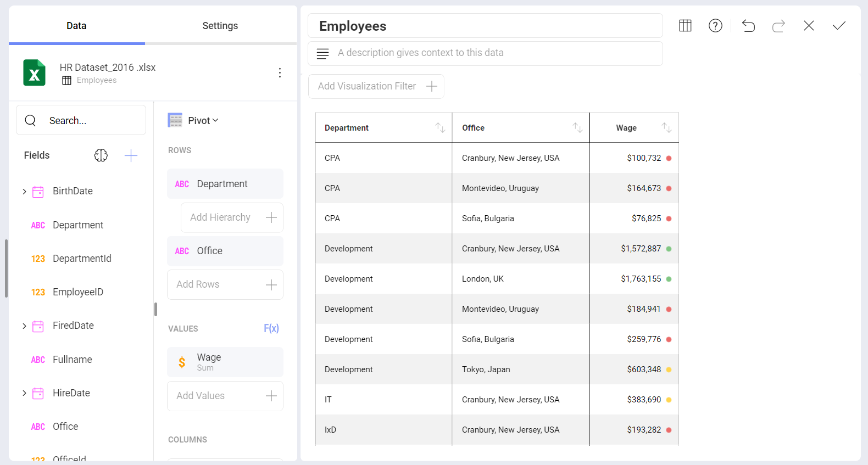Click plus icon in Add Rows

click(271, 284)
